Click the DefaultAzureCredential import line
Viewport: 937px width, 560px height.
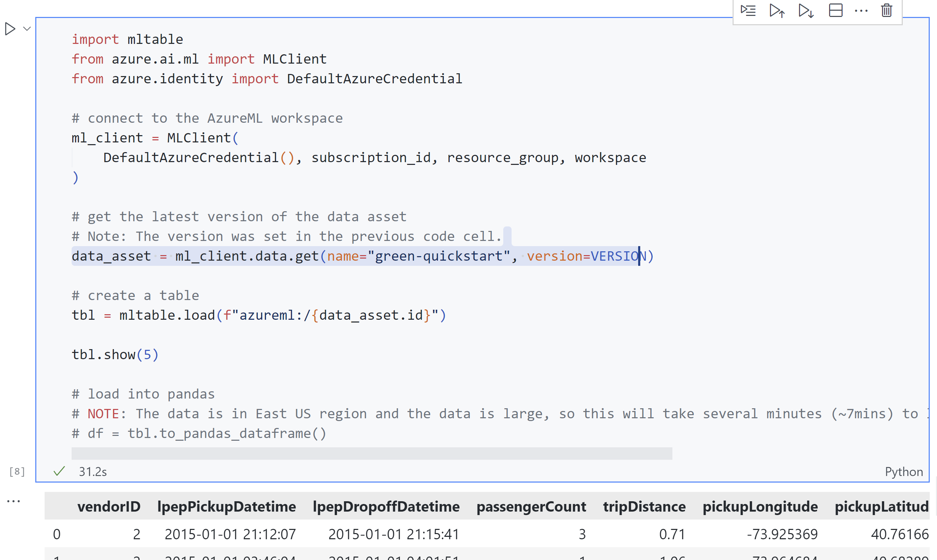click(x=267, y=78)
